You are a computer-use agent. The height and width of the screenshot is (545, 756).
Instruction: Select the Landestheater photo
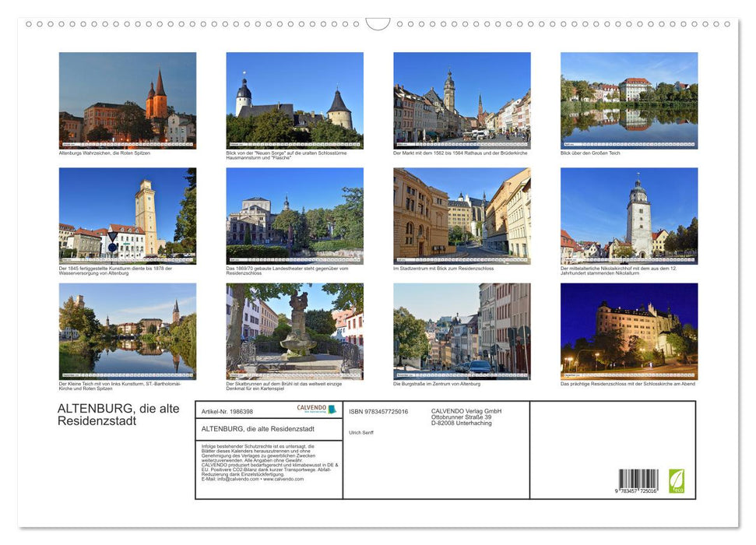[294, 216]
